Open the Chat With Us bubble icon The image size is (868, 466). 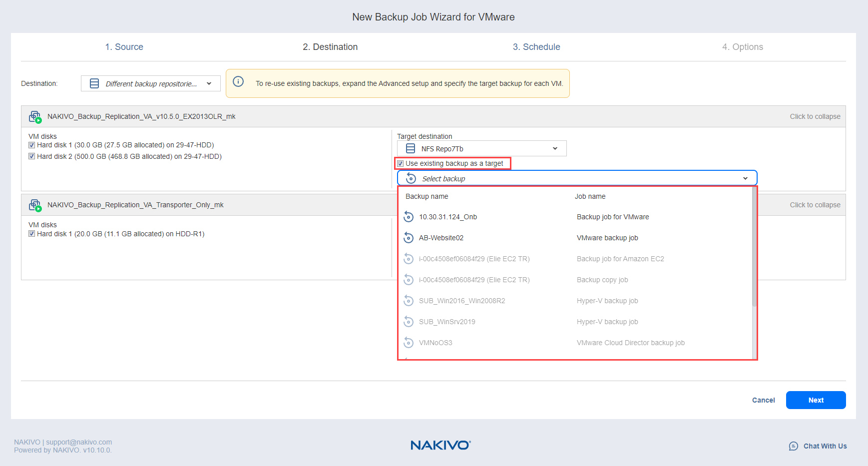click(793, 446)
